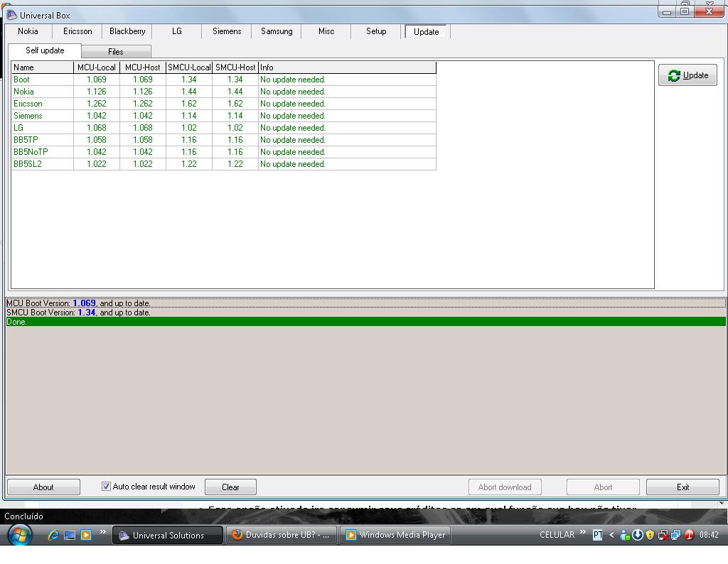Select the Ericsson row in the table
Viewport: 728px width, 564px height.
[x=224, y=104]
